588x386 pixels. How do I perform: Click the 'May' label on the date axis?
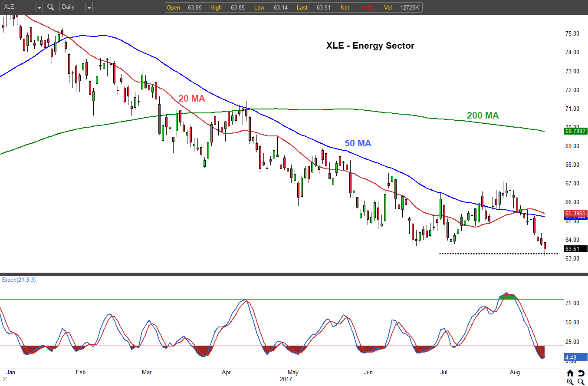(293, 373)
